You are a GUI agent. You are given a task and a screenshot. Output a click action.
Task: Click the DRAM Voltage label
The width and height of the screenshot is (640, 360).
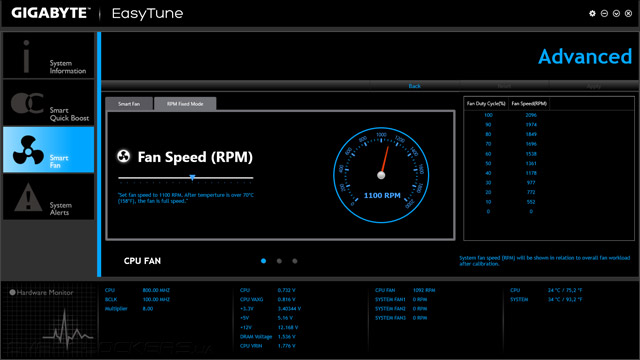tap(256, 337)
